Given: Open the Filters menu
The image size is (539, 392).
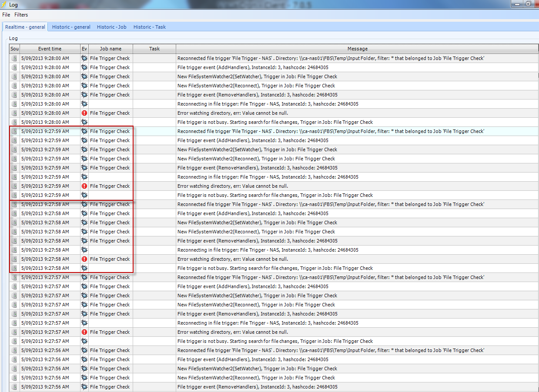Looking at the screenshot, I should (21, 15).
